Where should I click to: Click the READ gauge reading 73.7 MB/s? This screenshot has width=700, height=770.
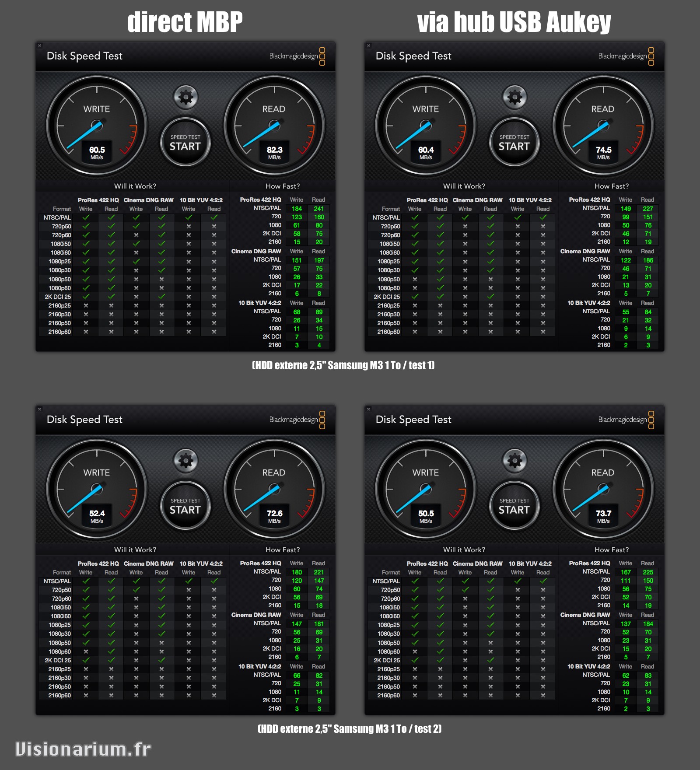click(x=603, y=490)
